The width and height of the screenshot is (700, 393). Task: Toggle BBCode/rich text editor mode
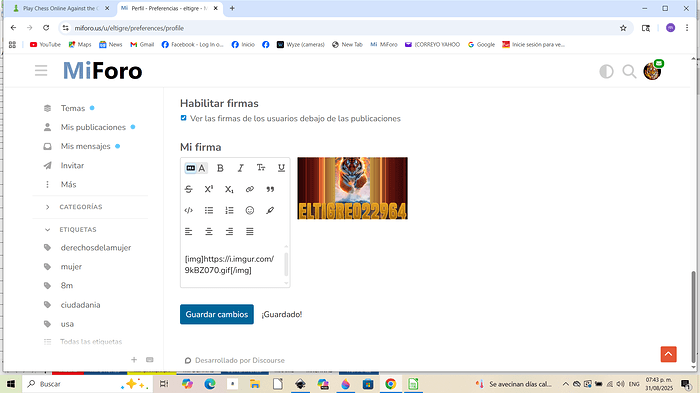(196, 168)
